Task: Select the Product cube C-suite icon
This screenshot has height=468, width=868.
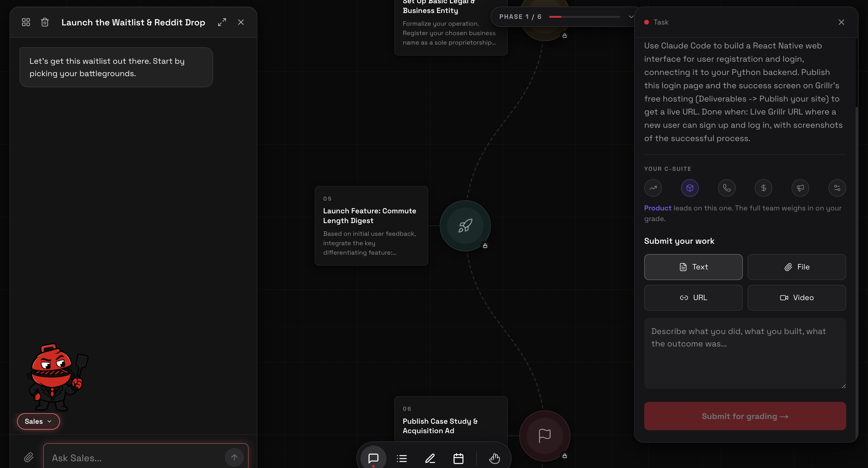Action: [690, 188]
